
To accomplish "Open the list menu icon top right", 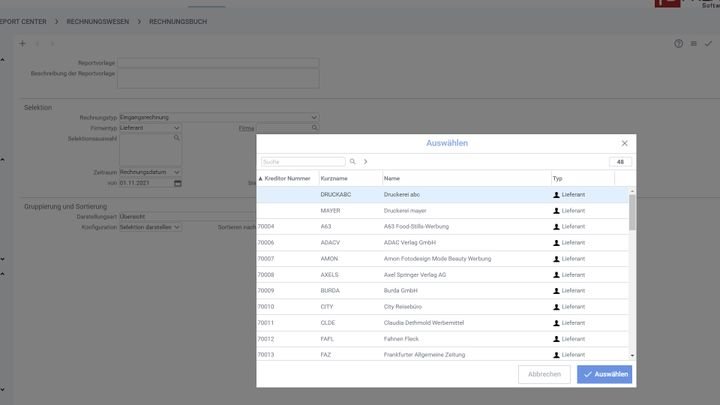I will click(693, 43).
